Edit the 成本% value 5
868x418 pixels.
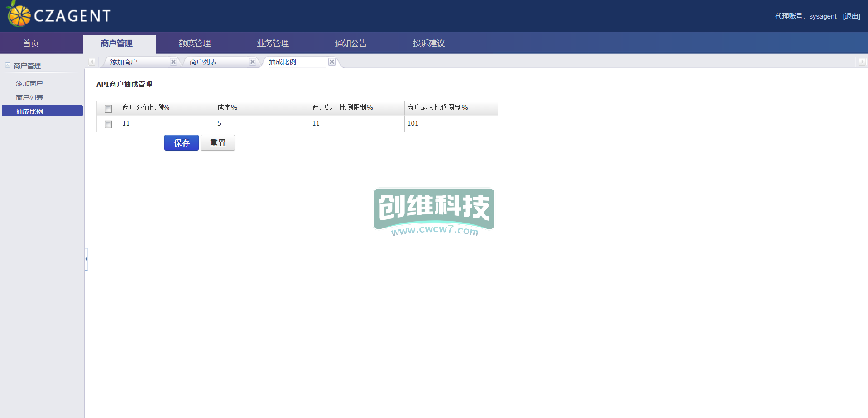tap(262, 123)
